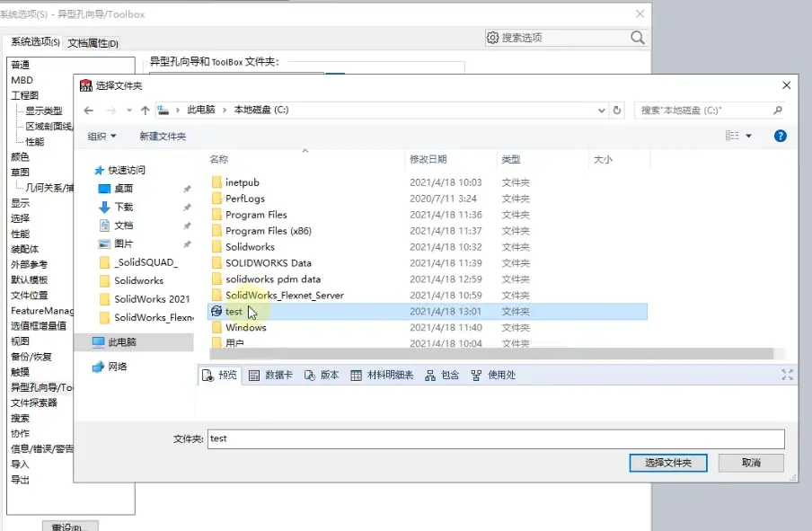Click the search magnifier in folder dialog
812x531 pixels.
click(777, 110)
